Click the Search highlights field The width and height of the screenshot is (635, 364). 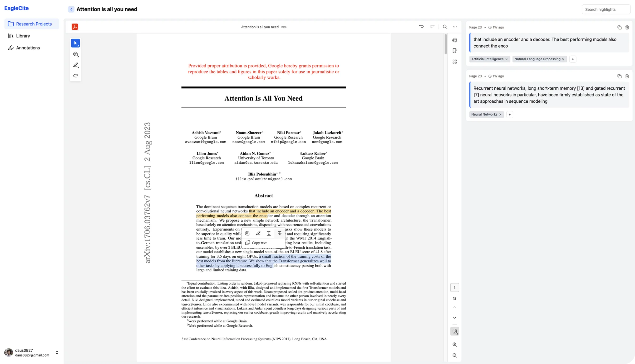pyautogui.click(x=606, y=10)
